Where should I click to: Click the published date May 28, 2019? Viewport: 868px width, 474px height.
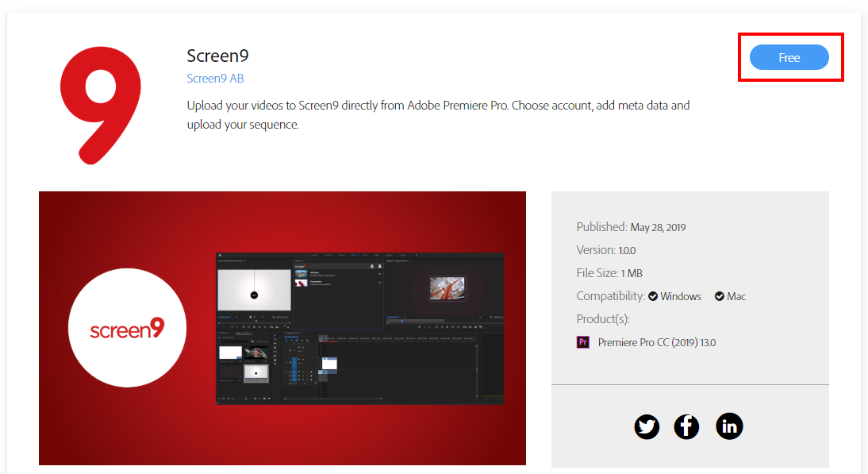(659, 228)
